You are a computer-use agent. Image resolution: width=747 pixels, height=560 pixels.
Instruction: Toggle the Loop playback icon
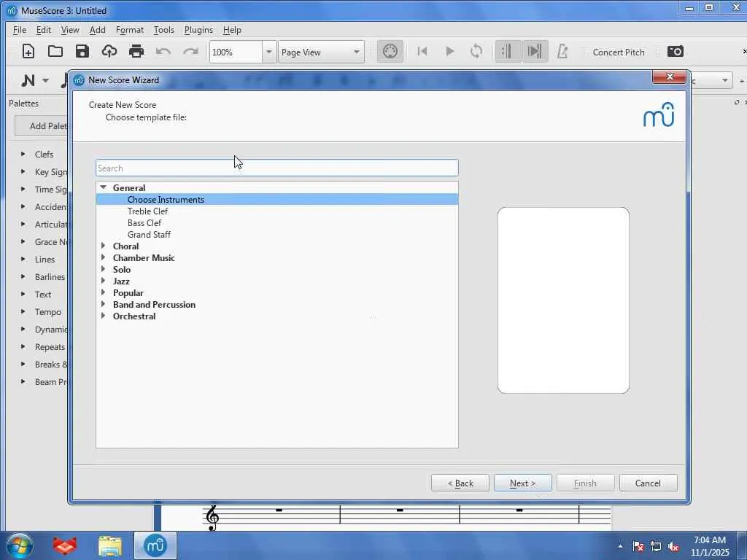476,51
